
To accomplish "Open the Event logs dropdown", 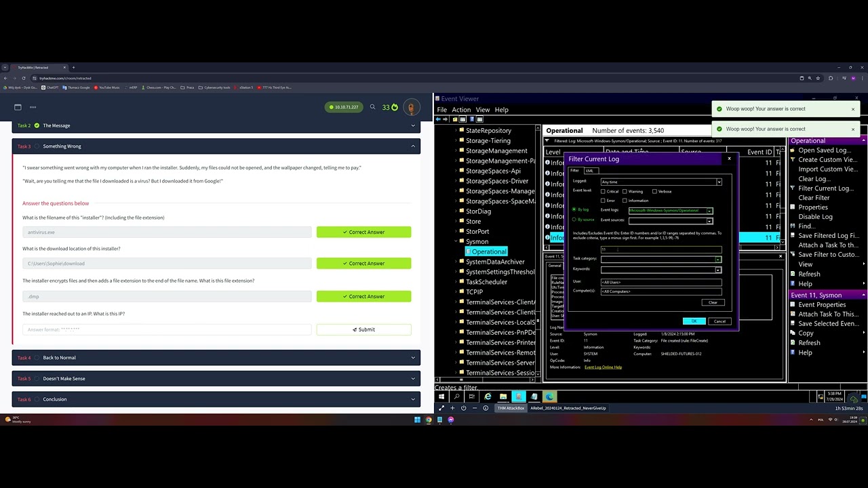I will (x=709, y=211).
